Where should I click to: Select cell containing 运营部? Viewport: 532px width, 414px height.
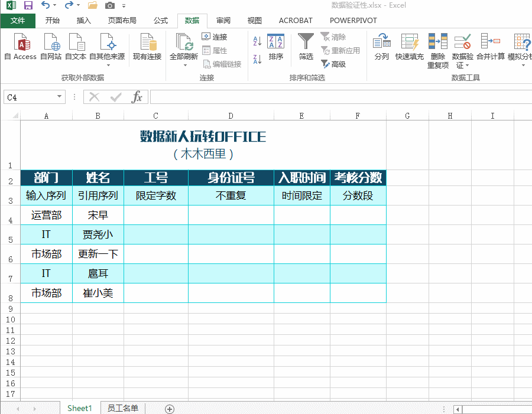click(x=47, y=216)
